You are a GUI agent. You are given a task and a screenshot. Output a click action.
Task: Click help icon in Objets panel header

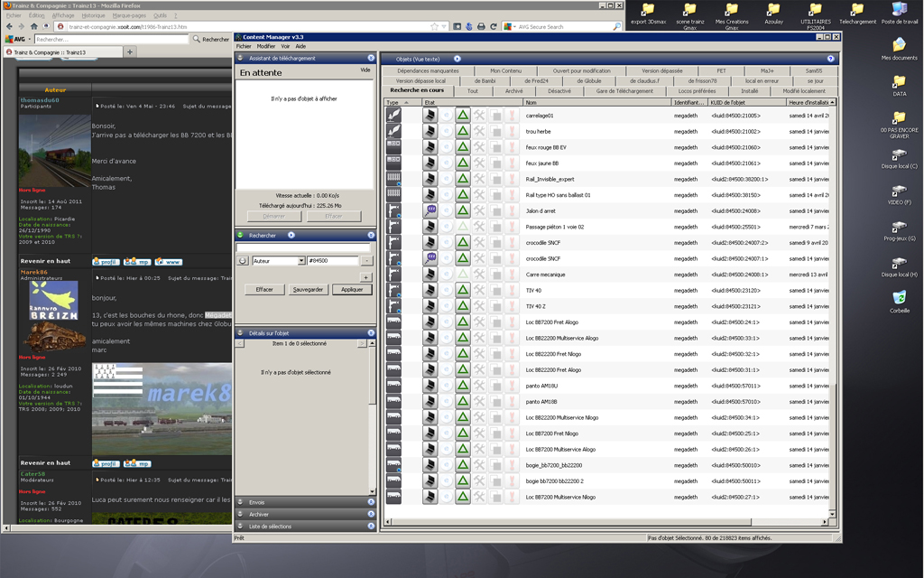click(830, 59)
